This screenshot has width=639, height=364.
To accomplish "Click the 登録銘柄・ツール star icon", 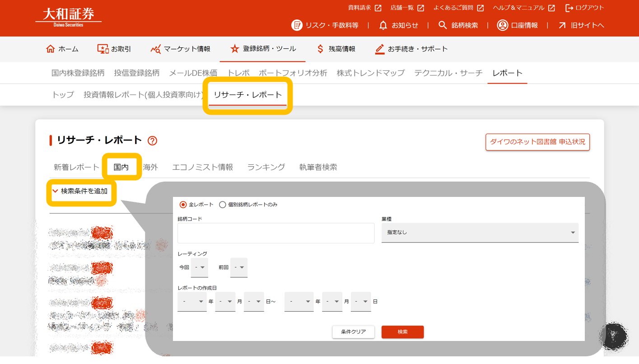I will [x=234, y=49].
